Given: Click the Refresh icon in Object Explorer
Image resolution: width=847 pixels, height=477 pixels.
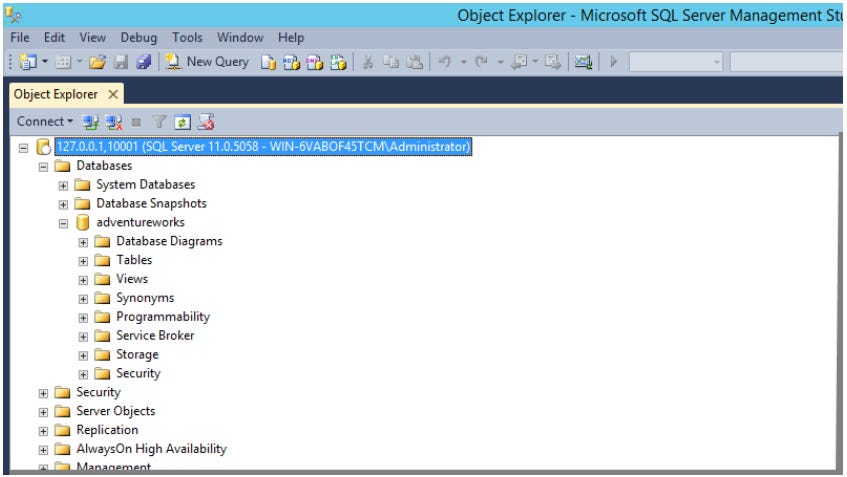Looking at the screenshot, I should point(183,123).
